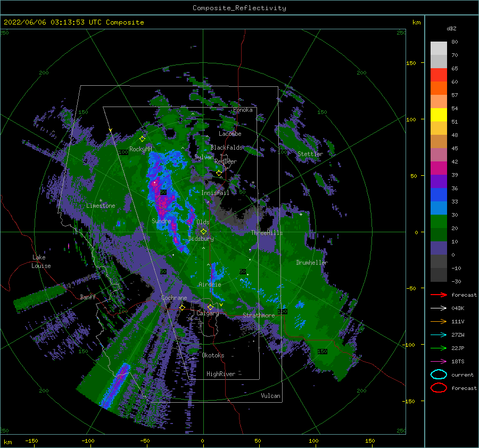Click the -150 tick label on bottom axis
Image resolution: width=479 pixels, height=448 pixels.
pyautogui.click(x=31, y=441)
